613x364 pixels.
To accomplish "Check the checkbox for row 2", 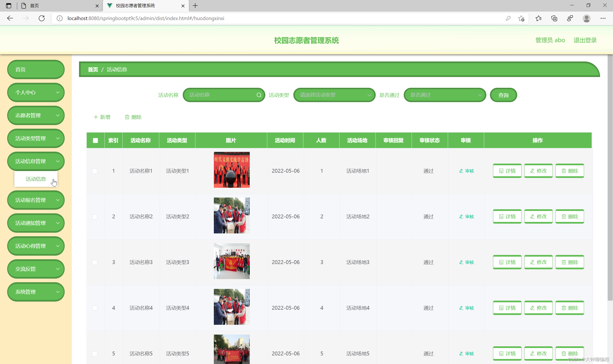I will (x=95, y=217).
